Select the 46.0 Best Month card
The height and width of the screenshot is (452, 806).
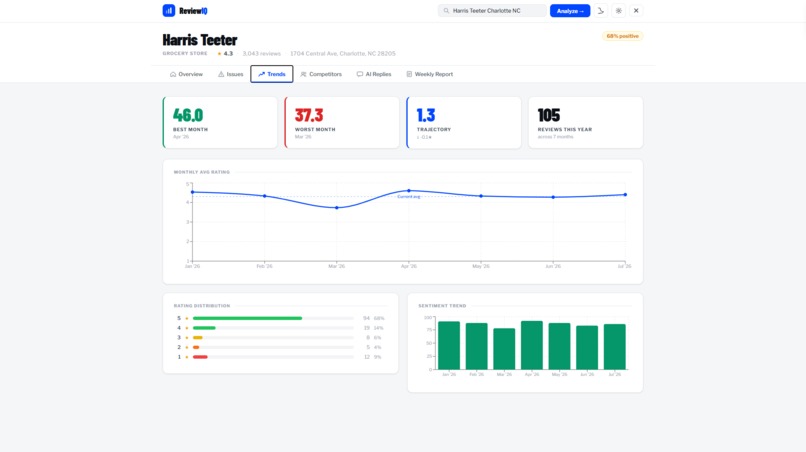click(x=220, y=122)
